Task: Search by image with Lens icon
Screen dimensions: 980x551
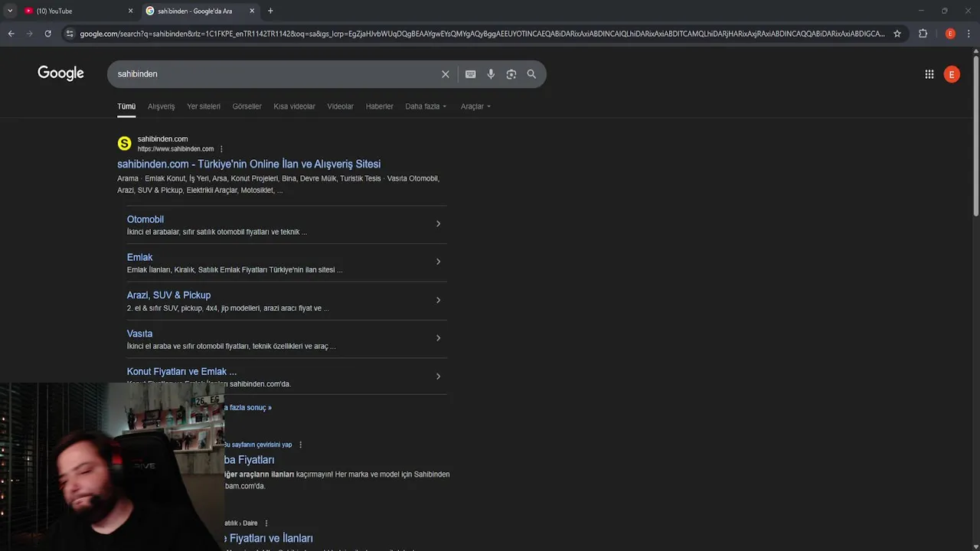Action: click(511, 74)
